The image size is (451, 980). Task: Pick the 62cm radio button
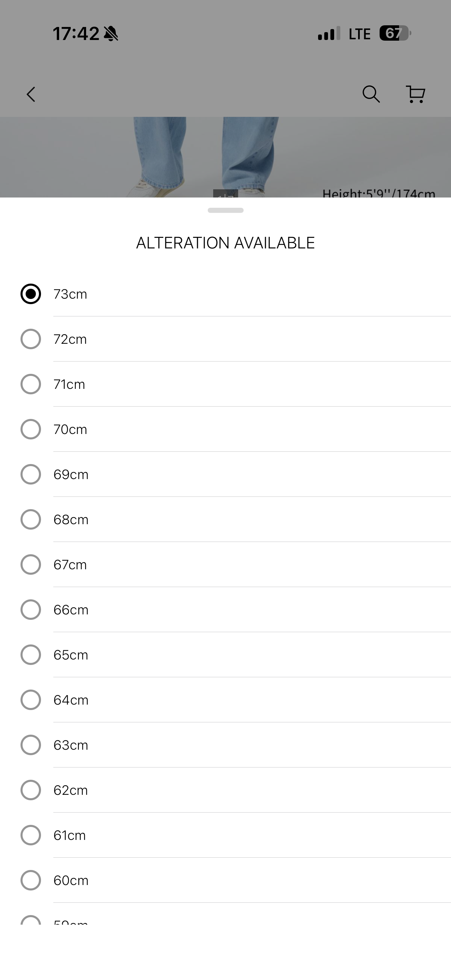point(31,790)
